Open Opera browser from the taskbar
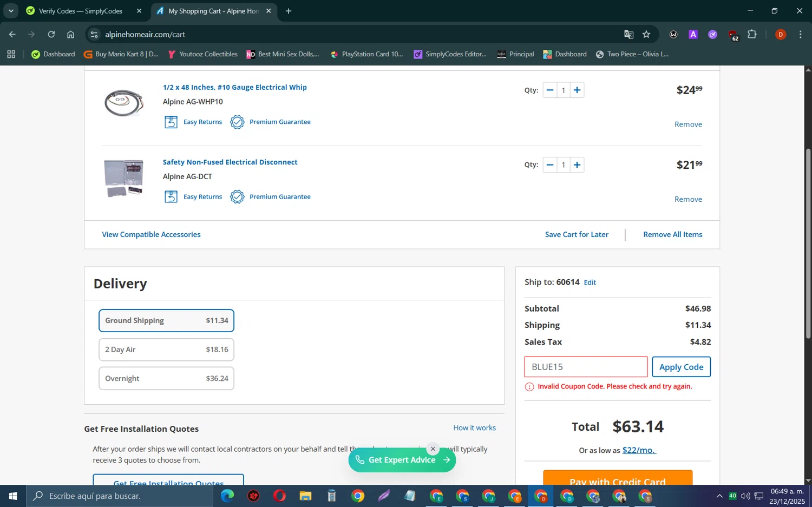 click(x=279, y=496)
